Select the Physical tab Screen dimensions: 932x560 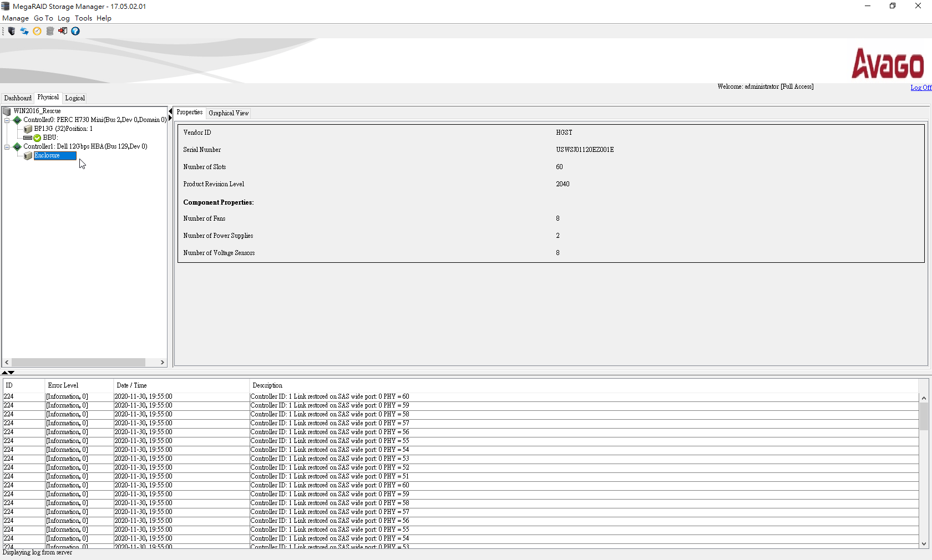(x=48, y=97)
